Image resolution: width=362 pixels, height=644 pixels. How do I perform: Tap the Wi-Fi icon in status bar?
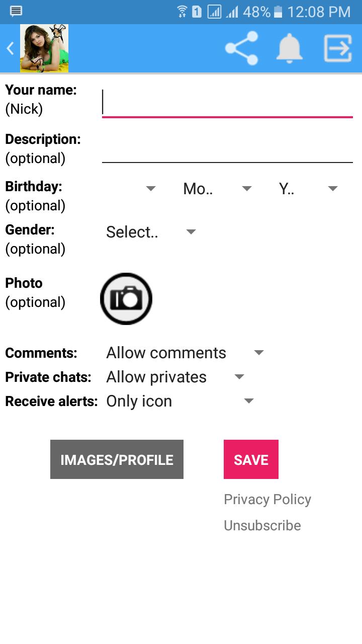(x=182, y=11)
